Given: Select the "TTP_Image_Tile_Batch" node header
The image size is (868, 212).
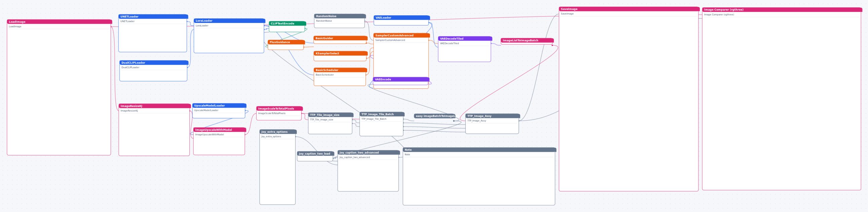Looking at the screenshot, I should (x=382, y=114).
